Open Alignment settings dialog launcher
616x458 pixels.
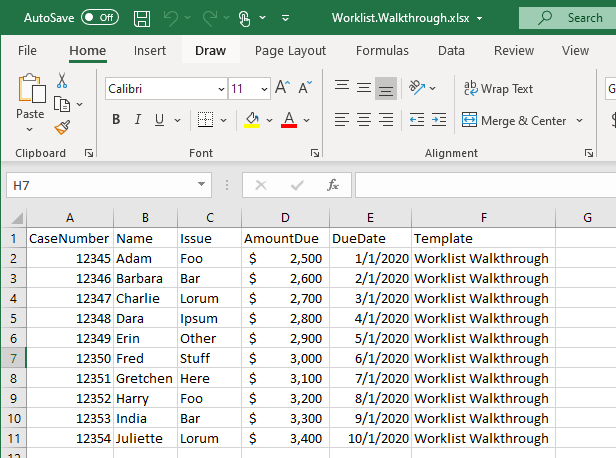pos(588,153)
